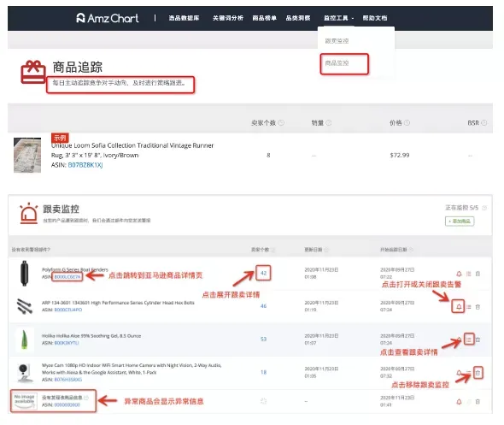Toggle alert bell for Wyze Cam
The image size is (504, 425).
click(x=459, y=373)
